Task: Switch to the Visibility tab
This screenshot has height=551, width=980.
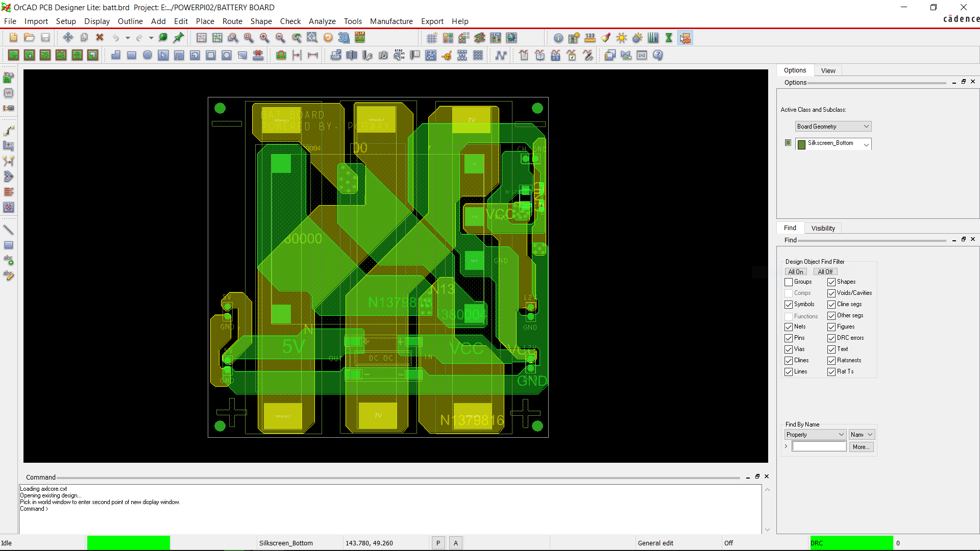Action: click(x=823, y=228)
